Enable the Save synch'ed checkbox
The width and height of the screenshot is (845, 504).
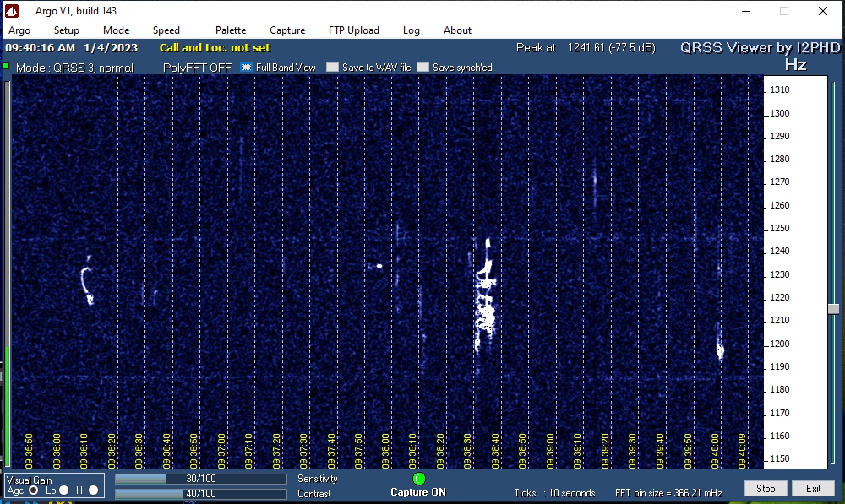click(423, 68)
